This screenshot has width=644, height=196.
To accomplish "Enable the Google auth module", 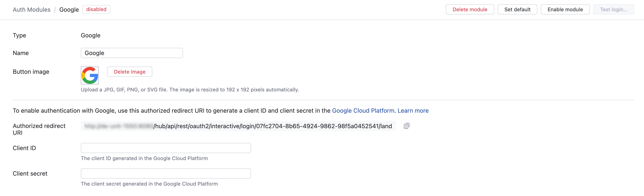I will tap(565, 10).
